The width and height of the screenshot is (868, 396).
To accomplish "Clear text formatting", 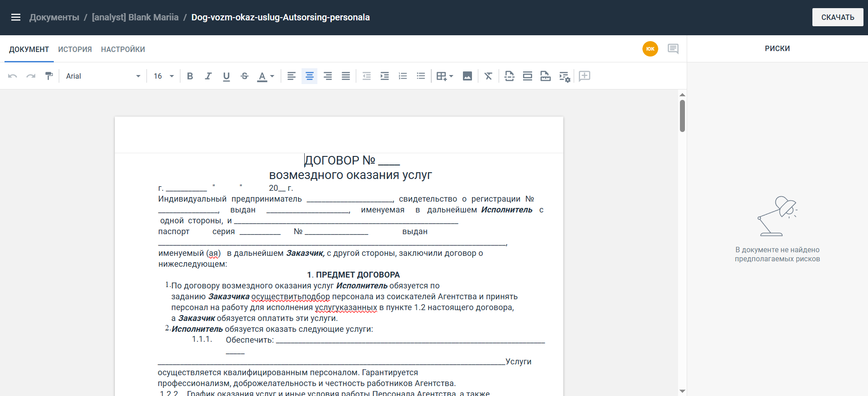I will tap(488, 76).
